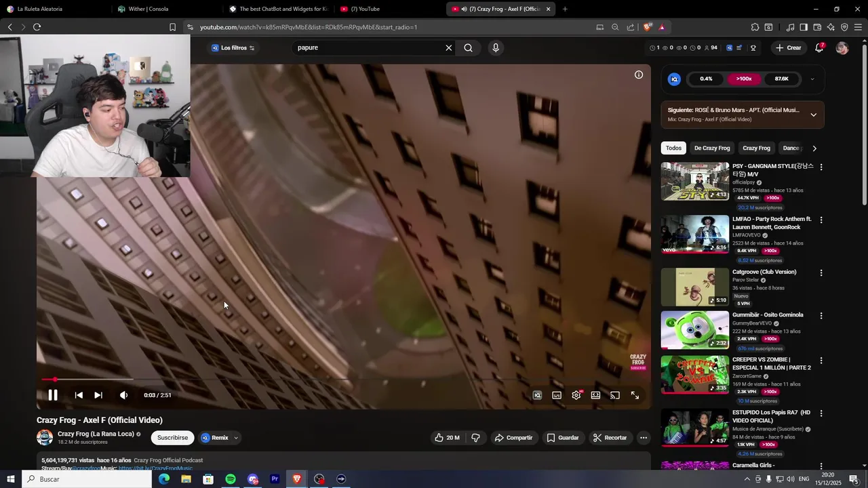
Task: Open options for Gummibär Osito Gominola
Action: (821, 316)
